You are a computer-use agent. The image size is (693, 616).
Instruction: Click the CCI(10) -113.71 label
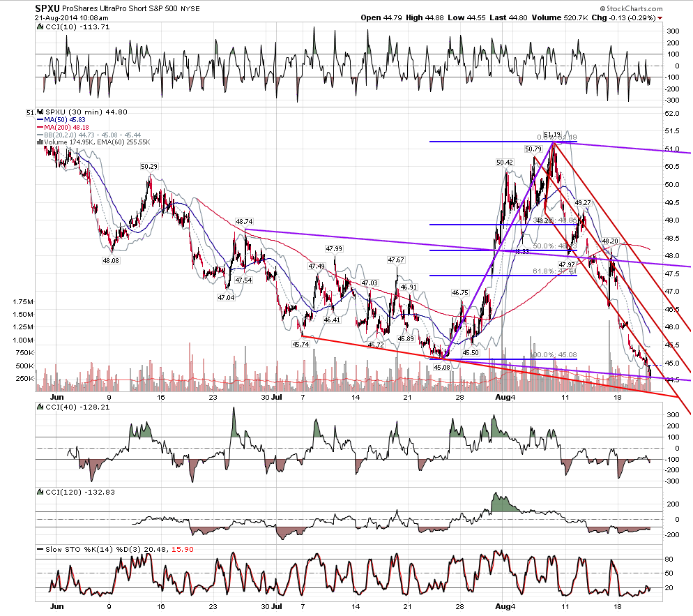(x=78, y=27)
